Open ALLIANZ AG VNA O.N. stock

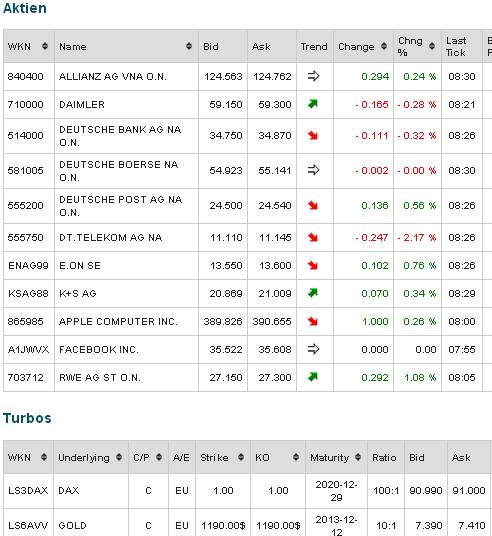pos(113,76)
